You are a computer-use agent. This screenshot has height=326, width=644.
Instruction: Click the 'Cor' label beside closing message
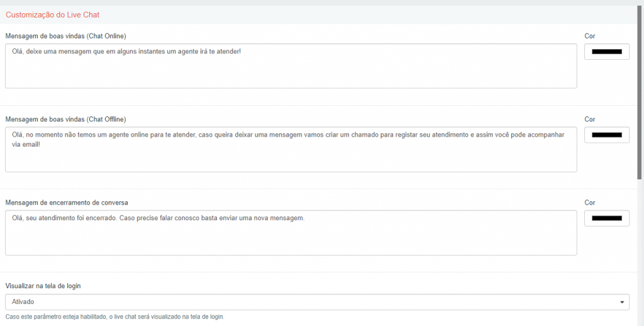(590, 203)
